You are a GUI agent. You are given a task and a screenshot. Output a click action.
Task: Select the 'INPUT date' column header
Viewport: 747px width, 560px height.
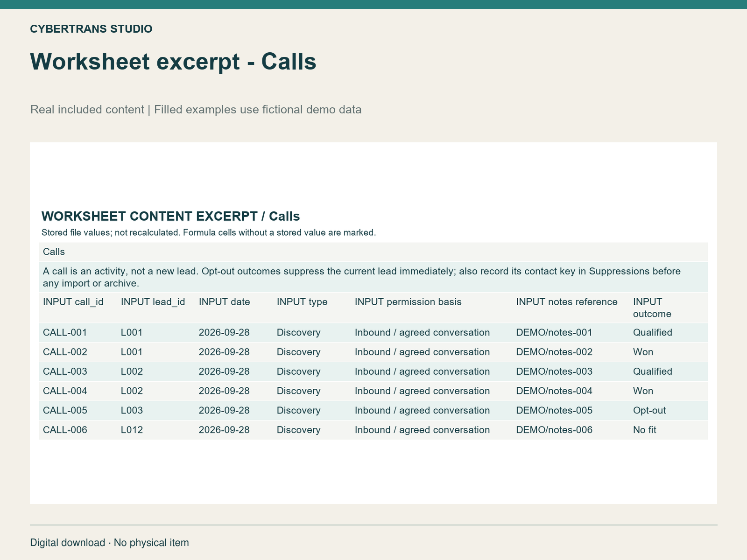click(x=225, y=302)
